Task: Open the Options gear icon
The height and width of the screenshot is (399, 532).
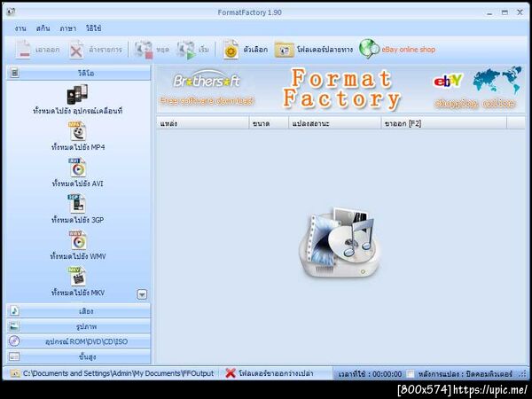Action: tap(231, 51)
